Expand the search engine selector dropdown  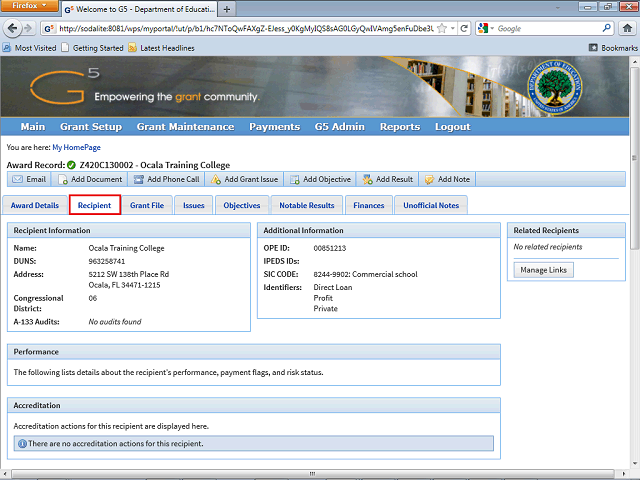(x=487, y=29)
